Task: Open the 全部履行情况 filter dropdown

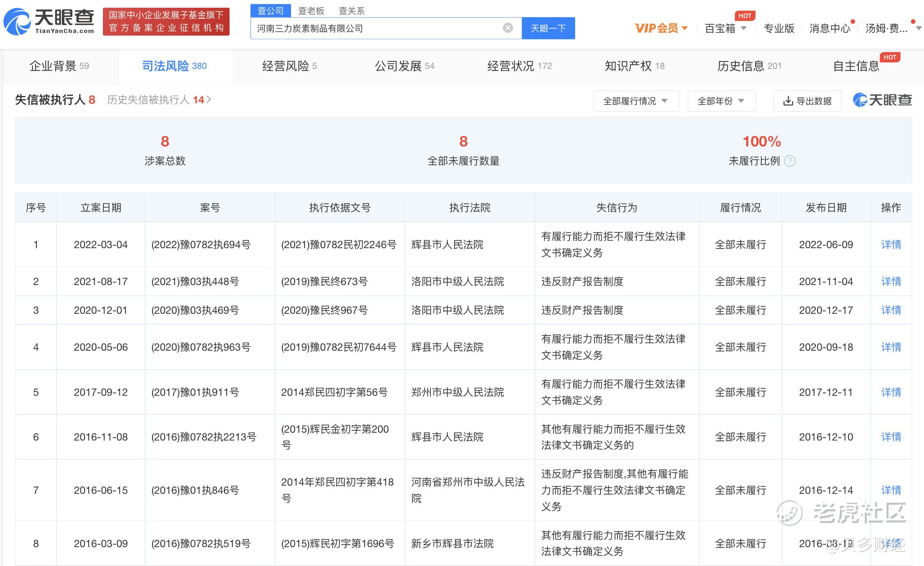Action: (636, 101)
